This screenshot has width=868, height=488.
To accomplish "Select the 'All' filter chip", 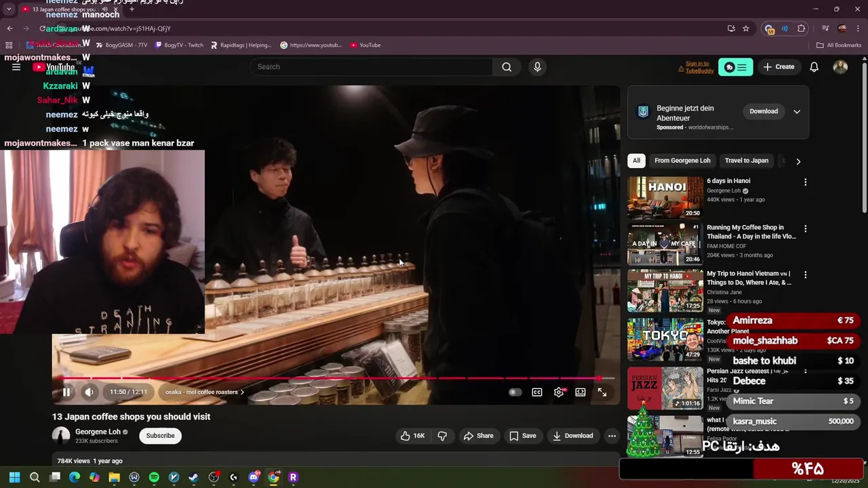I will [x=636, y=161].
